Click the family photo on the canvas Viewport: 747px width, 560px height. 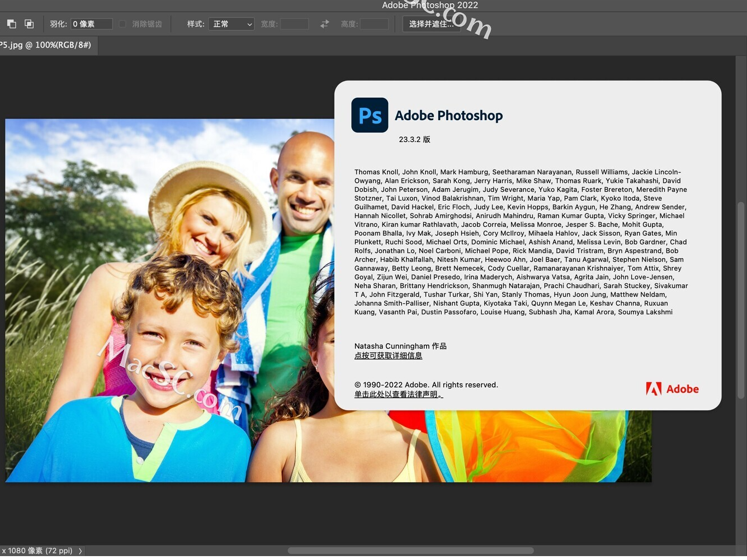[x=168, y=335]
